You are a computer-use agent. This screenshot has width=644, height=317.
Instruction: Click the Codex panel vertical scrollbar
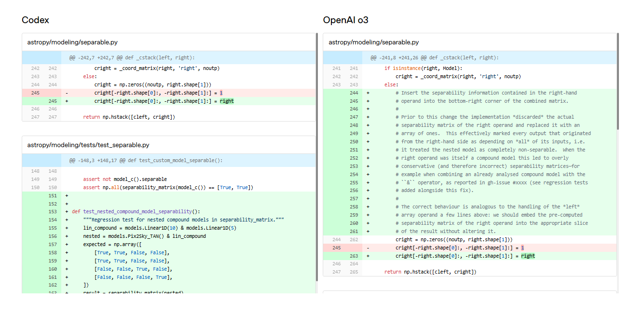pos(317,157)
